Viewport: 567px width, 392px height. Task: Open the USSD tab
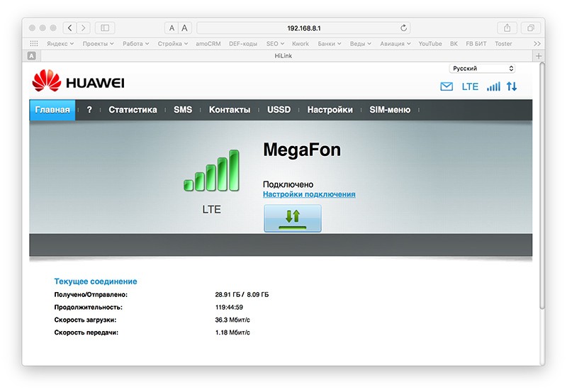(279, 110)
